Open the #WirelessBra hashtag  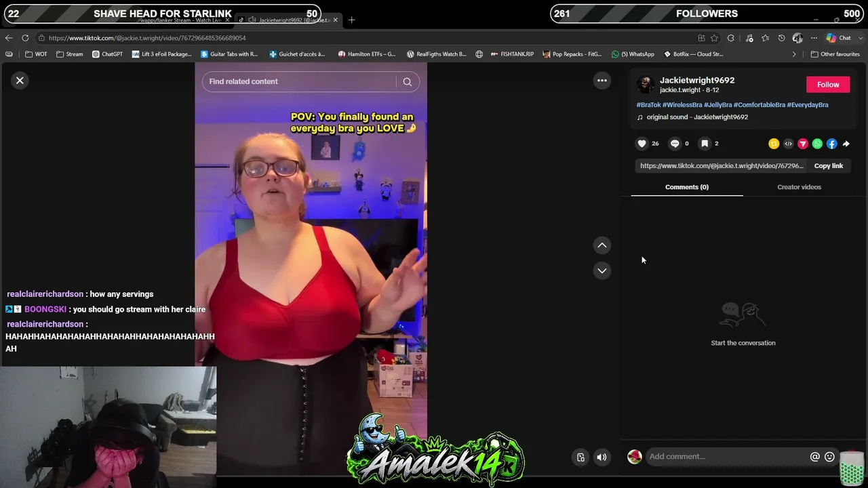(x=682, y=105)
